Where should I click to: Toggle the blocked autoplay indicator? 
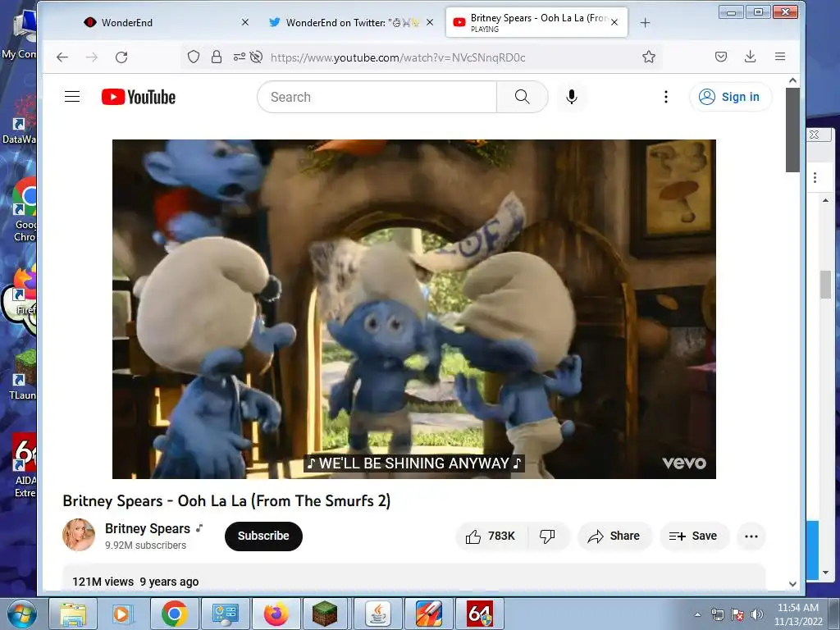(x=256, y=57)
